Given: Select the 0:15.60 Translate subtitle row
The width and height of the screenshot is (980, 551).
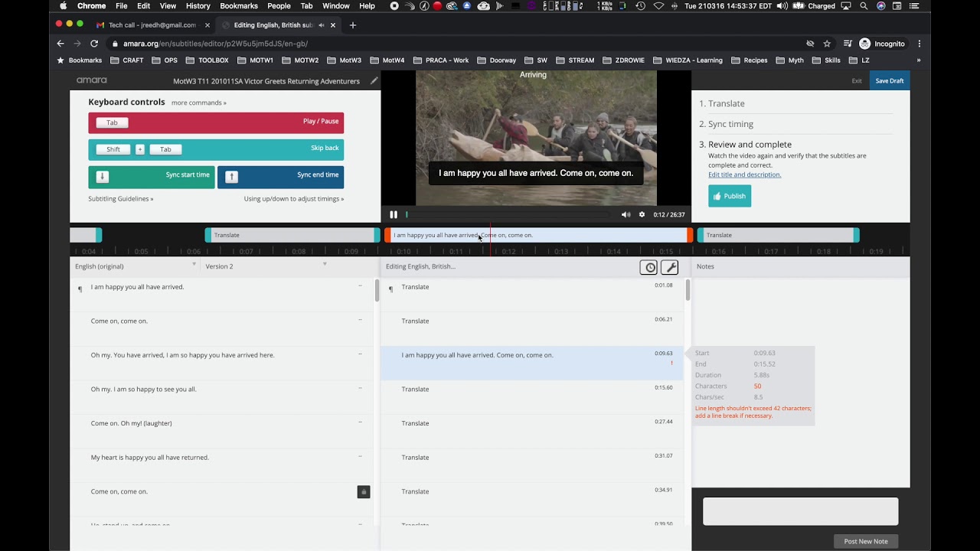Looking at the screenshot, I should 533,397.
